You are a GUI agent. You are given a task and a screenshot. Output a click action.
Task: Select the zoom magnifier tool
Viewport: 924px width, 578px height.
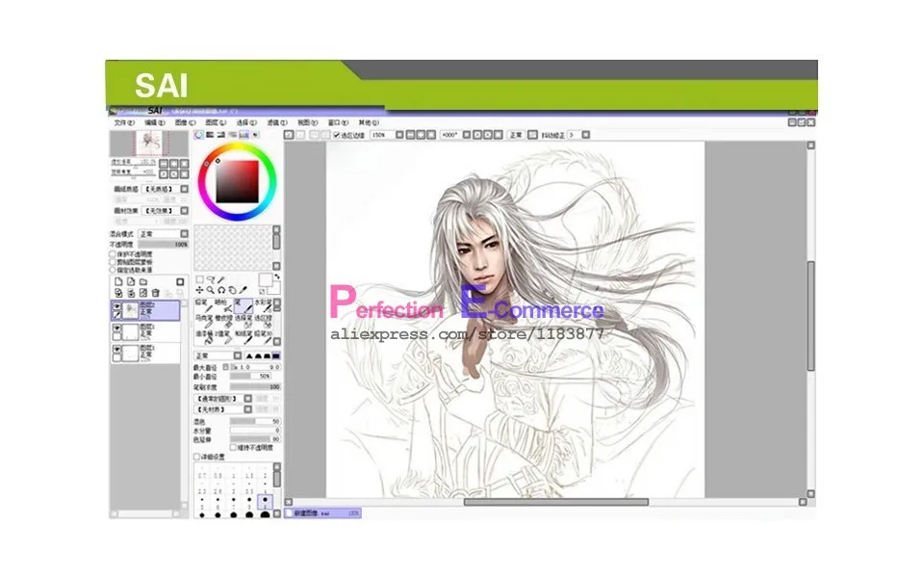coord(210,290)
